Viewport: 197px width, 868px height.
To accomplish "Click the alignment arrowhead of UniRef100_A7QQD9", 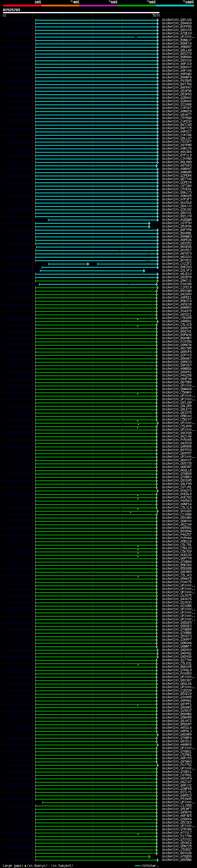I will pyautogui.click(x=150, y=857).
